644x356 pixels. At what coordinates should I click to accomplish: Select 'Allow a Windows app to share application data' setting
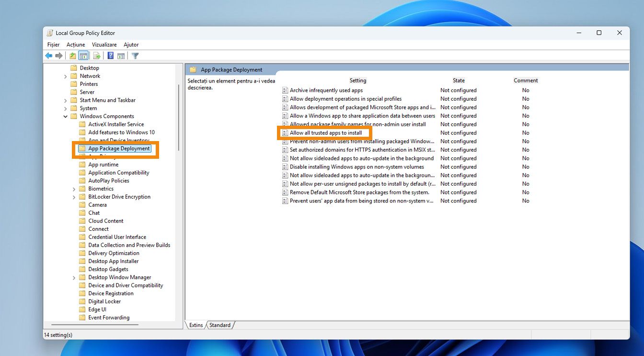[362, 116]
